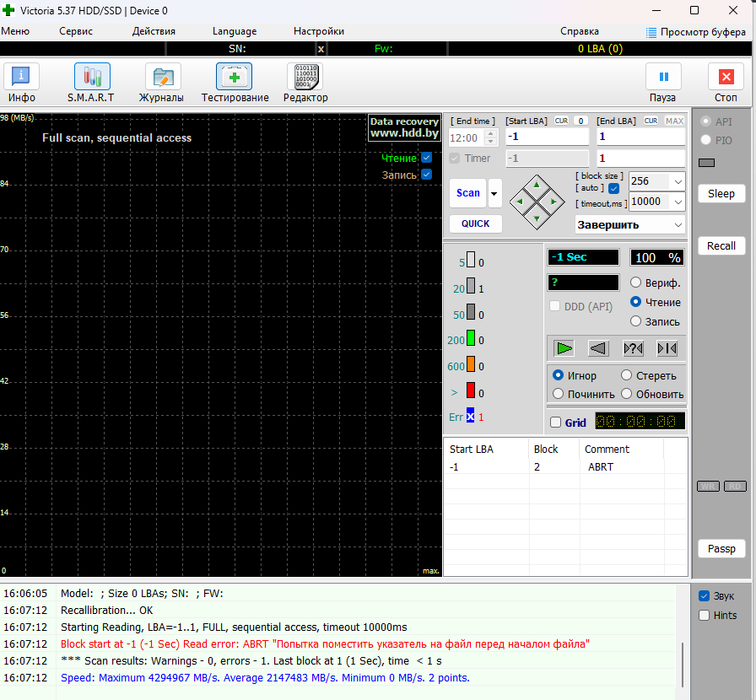Click the red Стоп icon
756x700 pixels.
726,78
